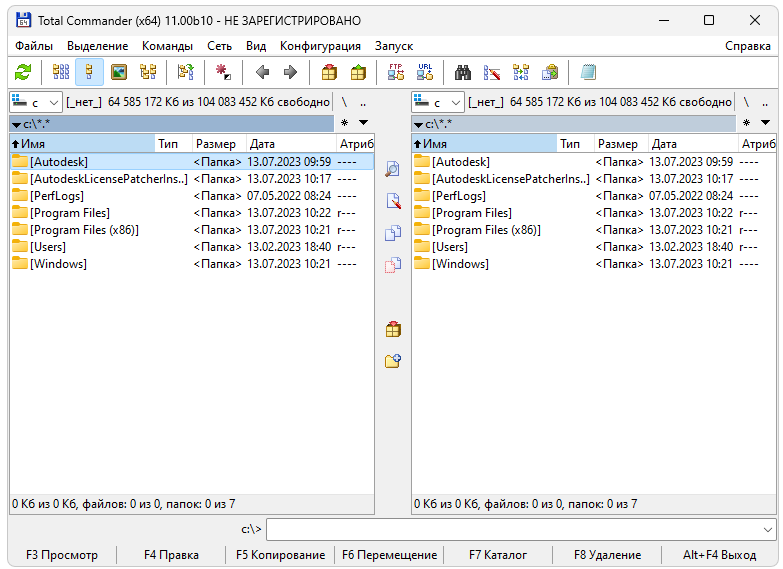Open the Запуск menu
Screen dimensions: 783x569
(x=394, y=46)
